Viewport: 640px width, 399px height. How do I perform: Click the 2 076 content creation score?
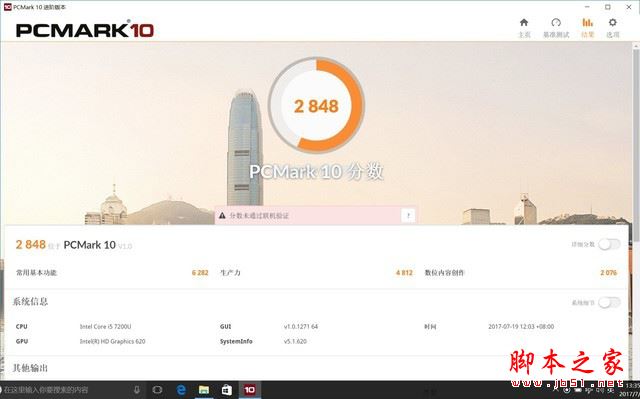[x=609, y=273]
